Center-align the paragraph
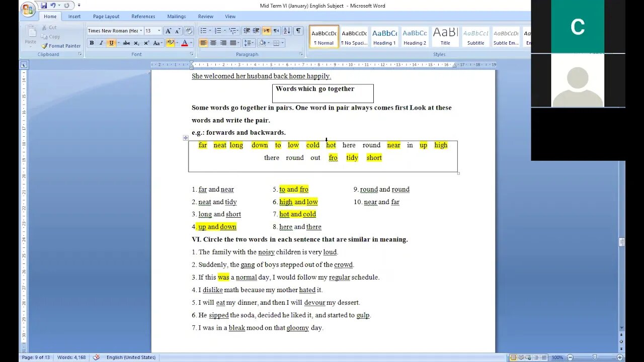This screenshot has height=362, width=644. [213, 43]
